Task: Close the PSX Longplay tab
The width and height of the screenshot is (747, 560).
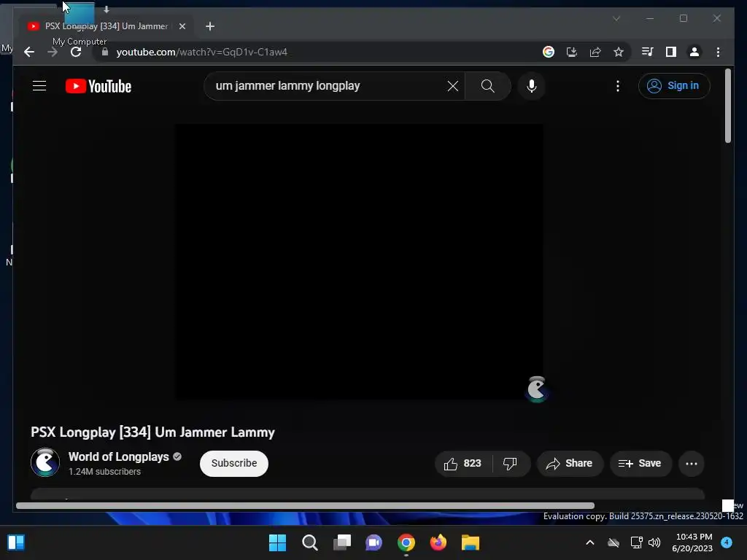Action: point(182,26)
